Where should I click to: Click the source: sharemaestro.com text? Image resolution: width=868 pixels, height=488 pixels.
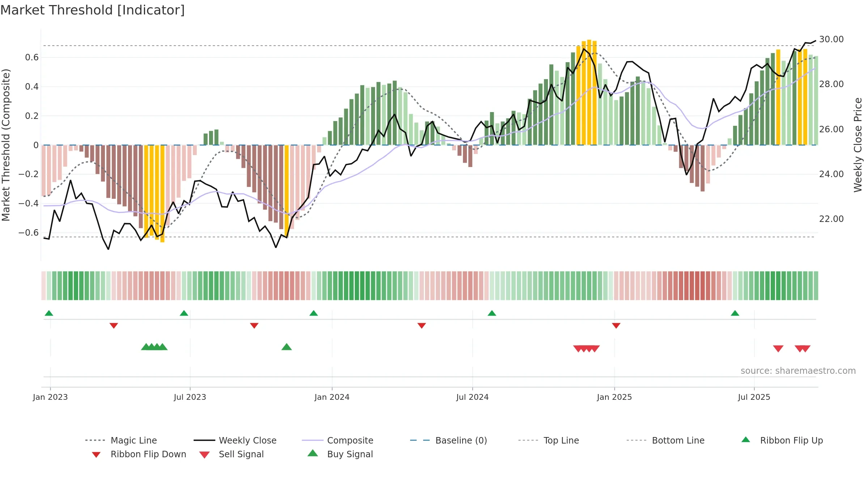tap(798, 371)
